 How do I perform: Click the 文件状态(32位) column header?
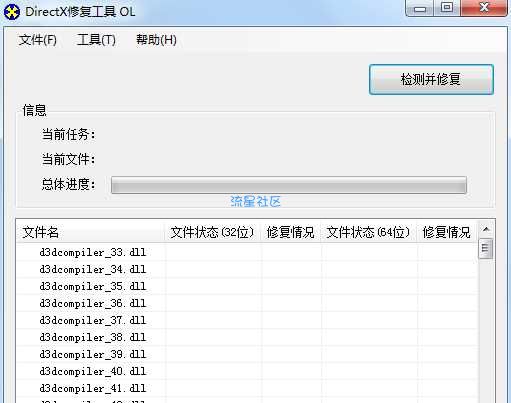coord(212,232)
